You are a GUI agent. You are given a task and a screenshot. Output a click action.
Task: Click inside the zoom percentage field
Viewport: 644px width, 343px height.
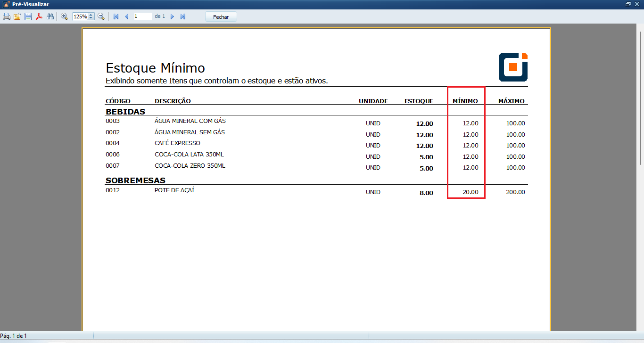(80, 16)
